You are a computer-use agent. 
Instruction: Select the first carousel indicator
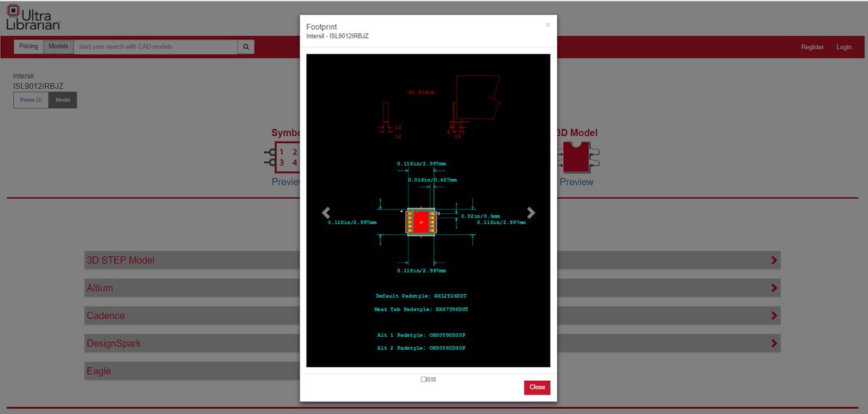click(423, 379)
